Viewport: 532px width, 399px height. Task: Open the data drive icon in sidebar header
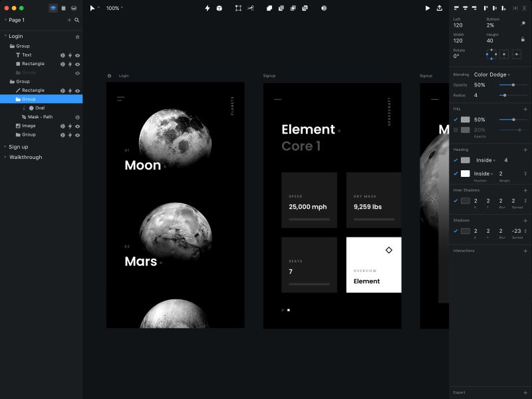point(74,8)
